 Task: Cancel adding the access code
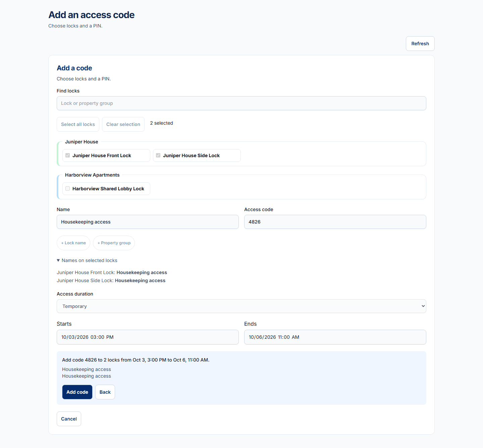(x=69, y=419)
